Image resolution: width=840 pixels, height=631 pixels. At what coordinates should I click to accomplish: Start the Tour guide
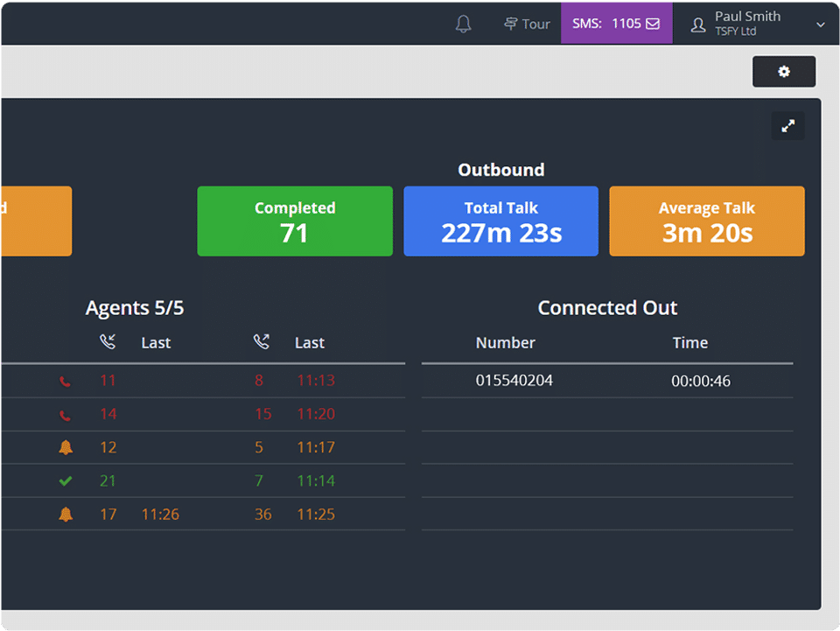click(x=527, y=24)
